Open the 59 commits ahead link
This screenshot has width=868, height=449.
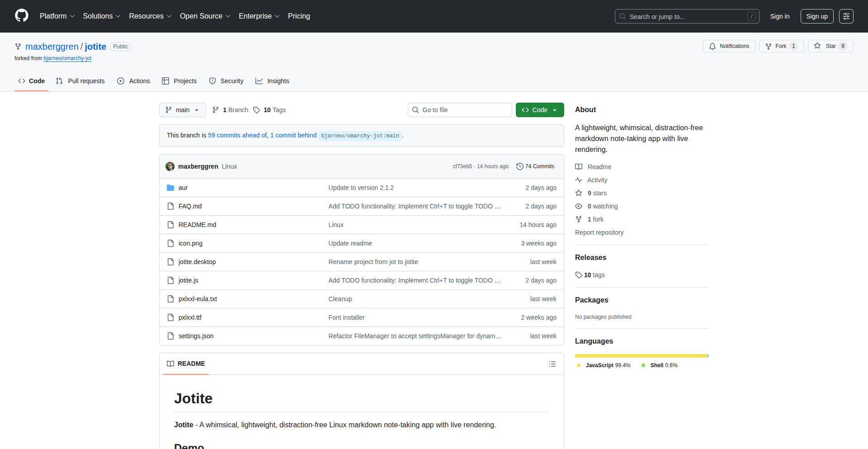pos(237,135)
